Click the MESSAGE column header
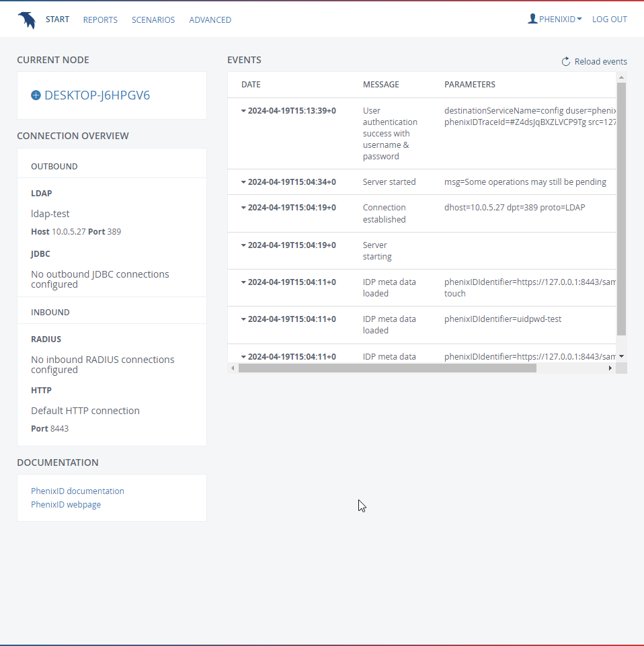 pos(380,85)
